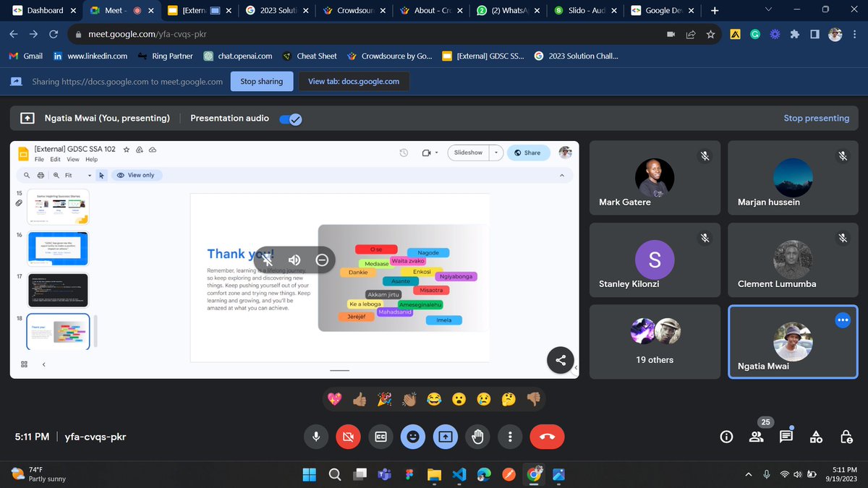
Task: Open the Slideshow dropdown arrow
Action: [495, 153]
